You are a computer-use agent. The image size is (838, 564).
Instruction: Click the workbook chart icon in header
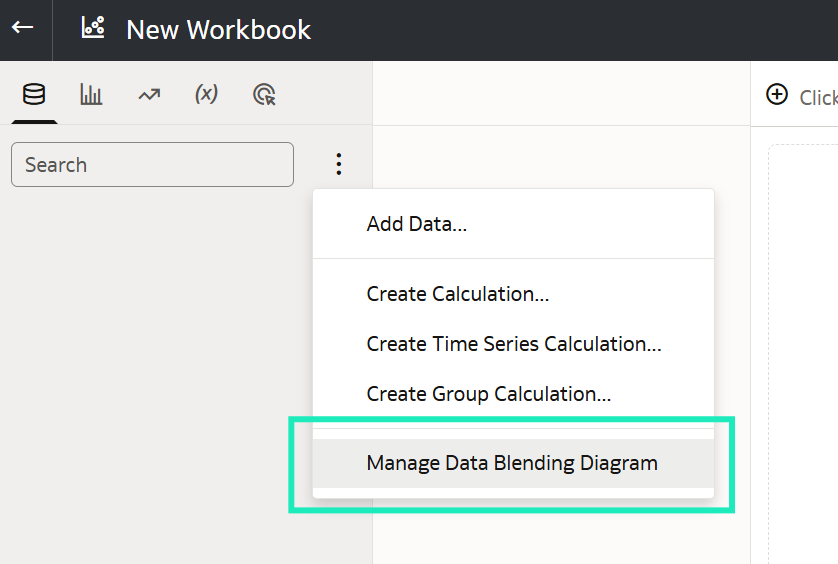[93, 27]
